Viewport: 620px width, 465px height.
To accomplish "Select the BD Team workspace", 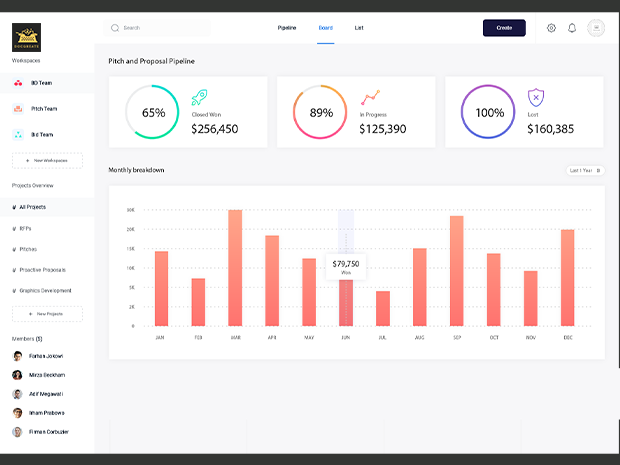I will pyautogui.click(x=41, y=83).
